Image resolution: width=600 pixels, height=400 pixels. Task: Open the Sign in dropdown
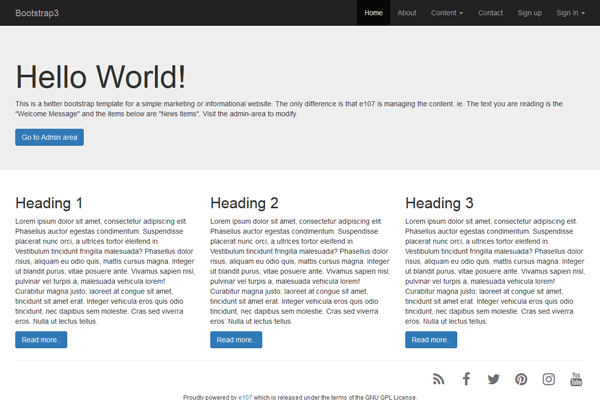pos(571,13)
